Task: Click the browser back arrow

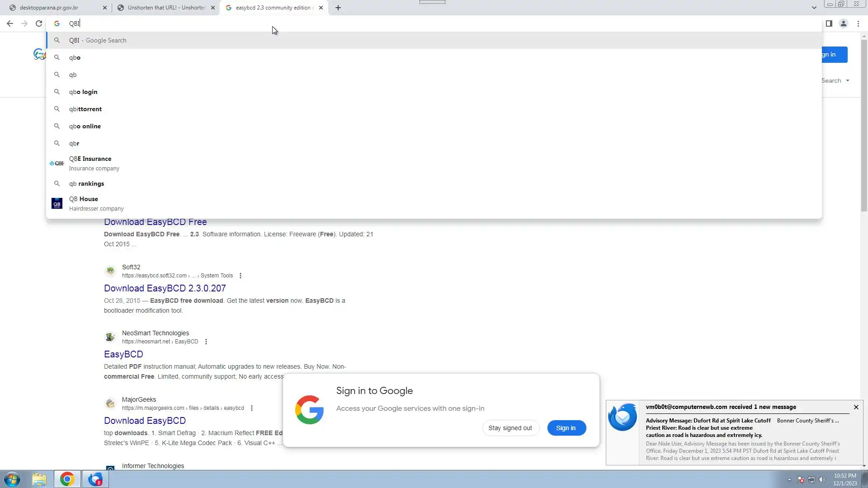Action: pyautogui.click(x=10, y=23)
